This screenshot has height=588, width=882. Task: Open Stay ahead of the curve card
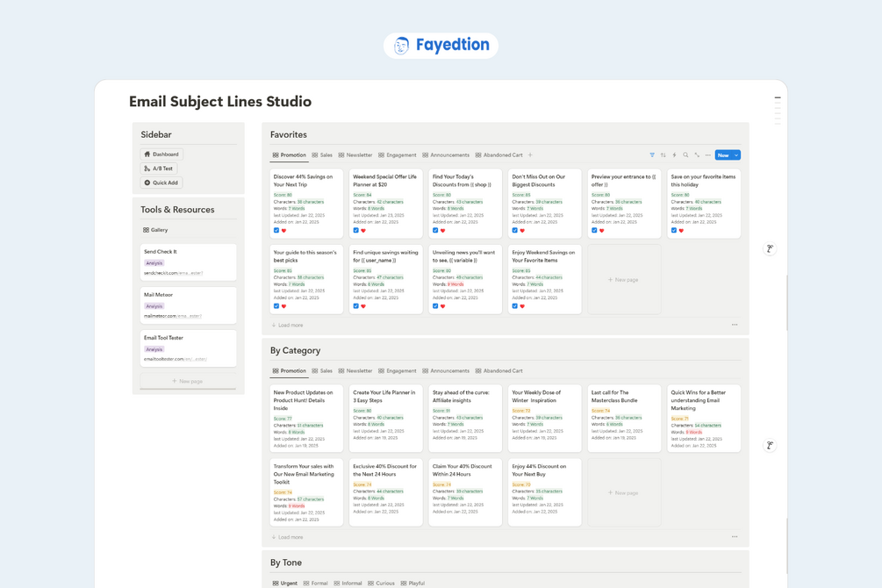(x=465, y=418)
